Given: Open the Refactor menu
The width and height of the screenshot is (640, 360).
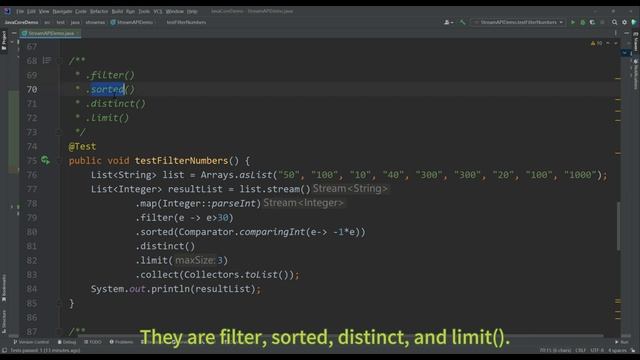Looking at the screenshot, I should [99, 11].
